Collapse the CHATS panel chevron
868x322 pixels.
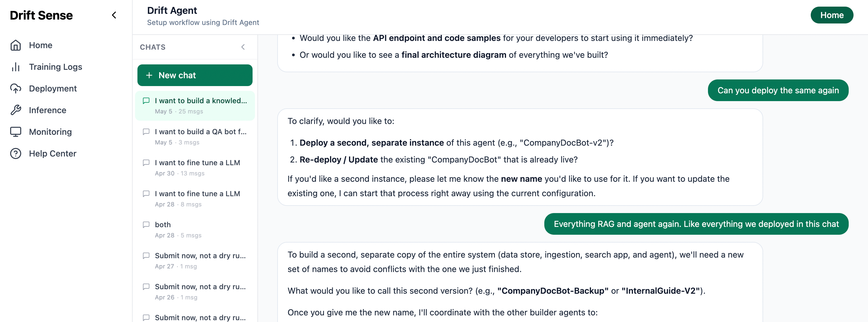(x=243, y=47)
